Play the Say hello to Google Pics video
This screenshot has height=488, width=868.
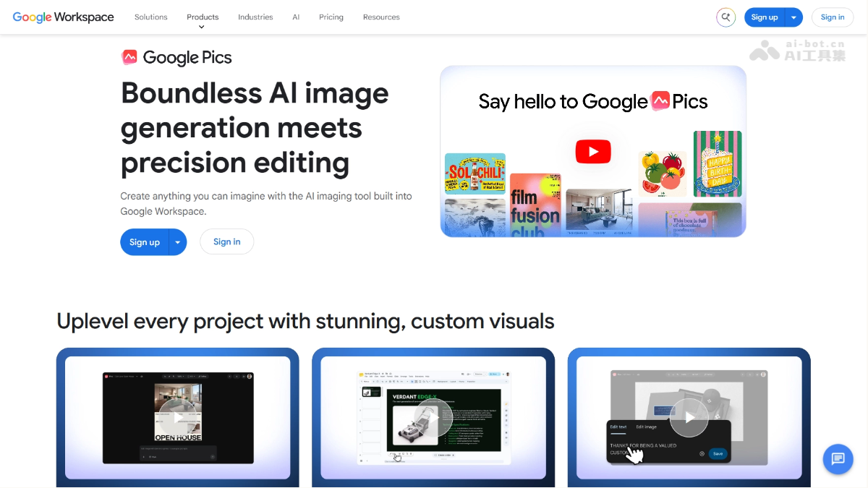pyautogui.click(x=593, y=152)
